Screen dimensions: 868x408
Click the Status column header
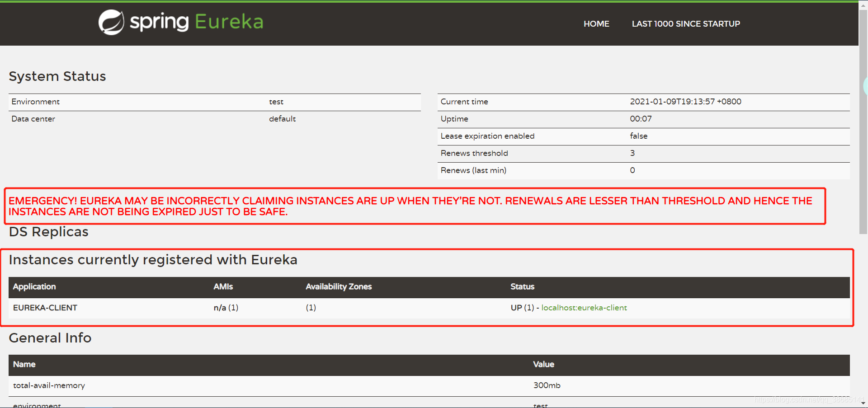pos(522,287)
